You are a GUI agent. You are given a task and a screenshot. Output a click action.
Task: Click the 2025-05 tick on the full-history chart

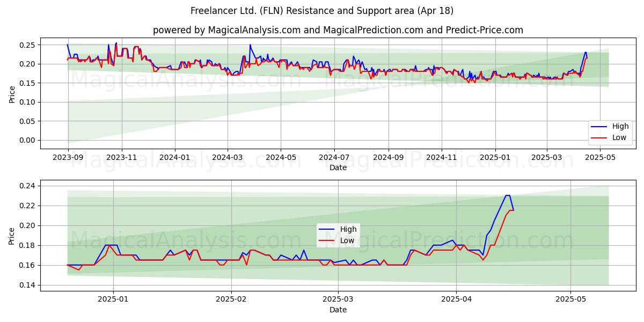coord(601,158)
